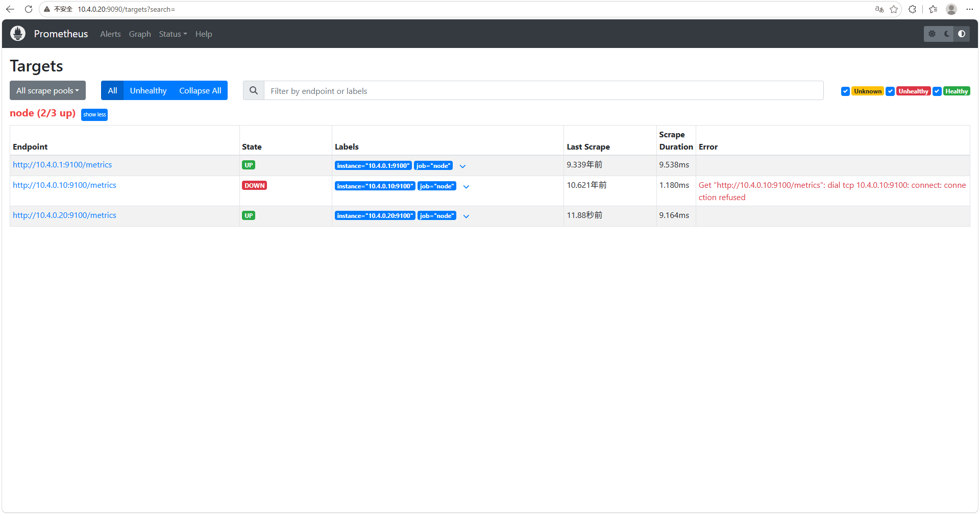This screenshot has width=980, height=514.
Task: Click the DOWN state badge
Action: [x=254, y=186]
